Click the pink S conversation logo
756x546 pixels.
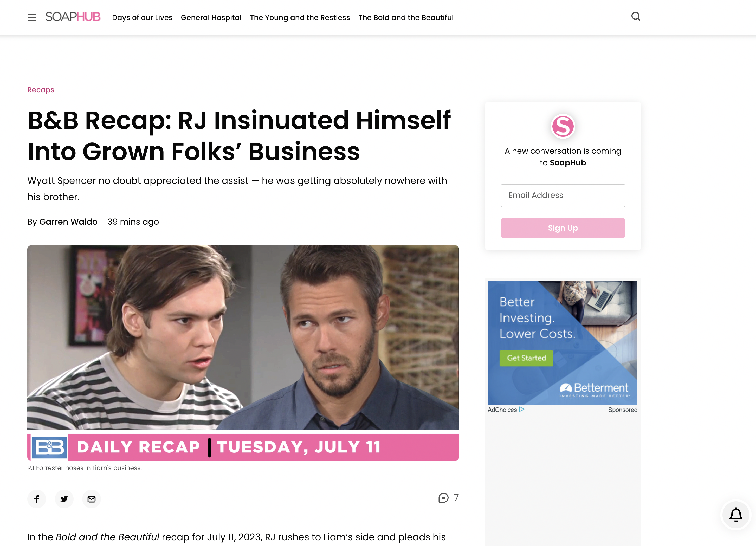[563, 126]
